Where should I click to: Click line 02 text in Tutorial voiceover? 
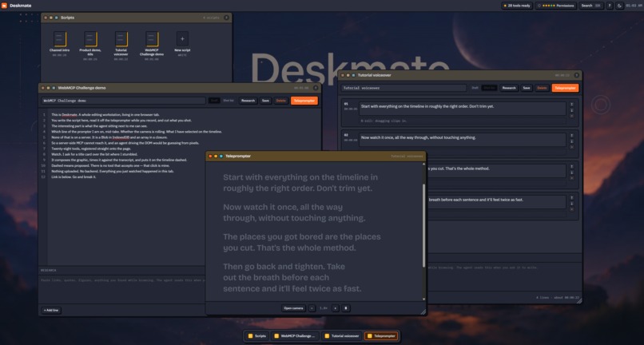(462, 140)
